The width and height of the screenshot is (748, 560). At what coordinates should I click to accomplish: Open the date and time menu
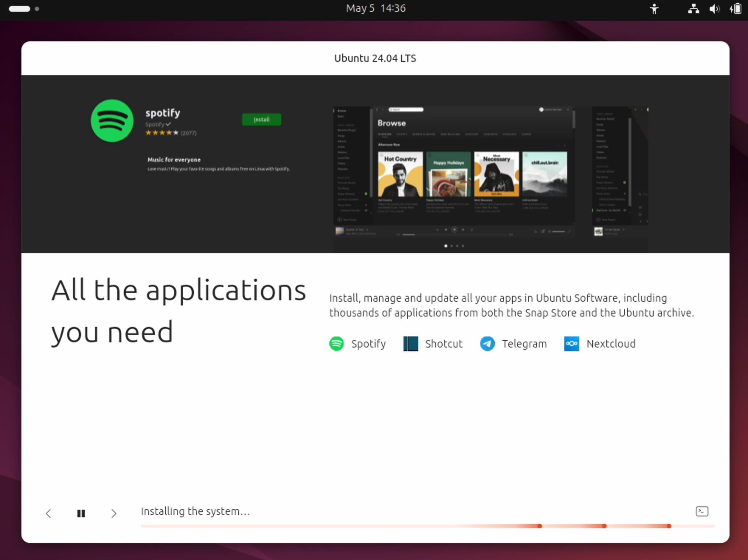pyautogui.click(x=375, y=8)
